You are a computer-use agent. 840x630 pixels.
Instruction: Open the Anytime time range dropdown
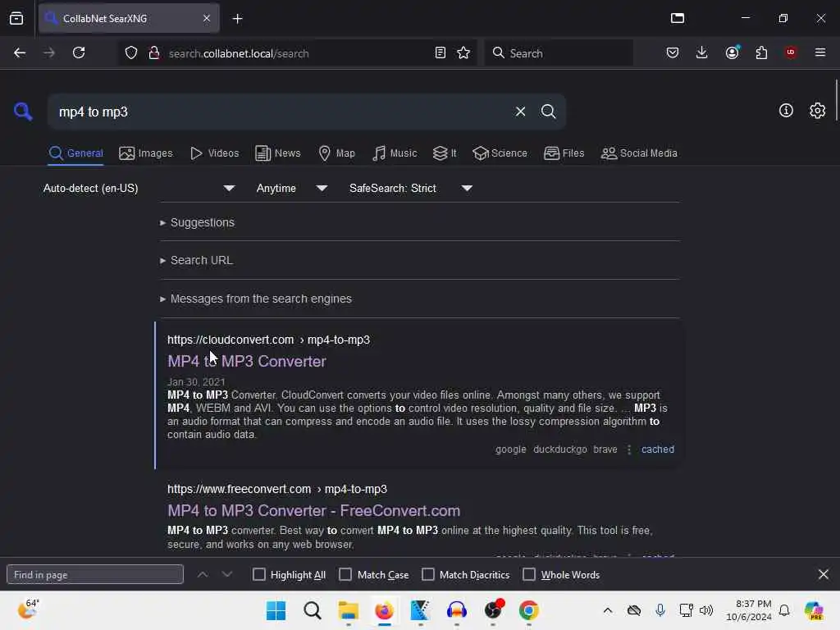[291, 188]
